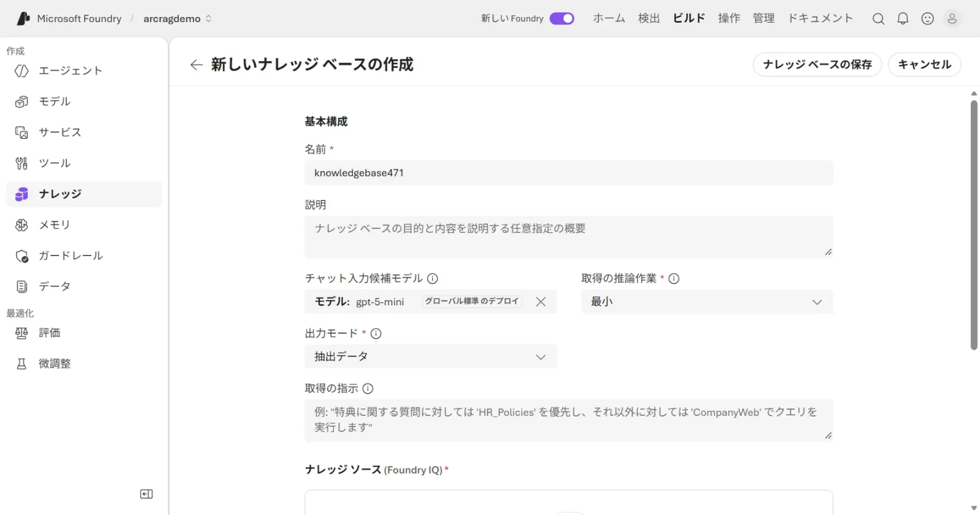Open the 出力モード dropdown showing 抽出データ

[x=430, y=357]
